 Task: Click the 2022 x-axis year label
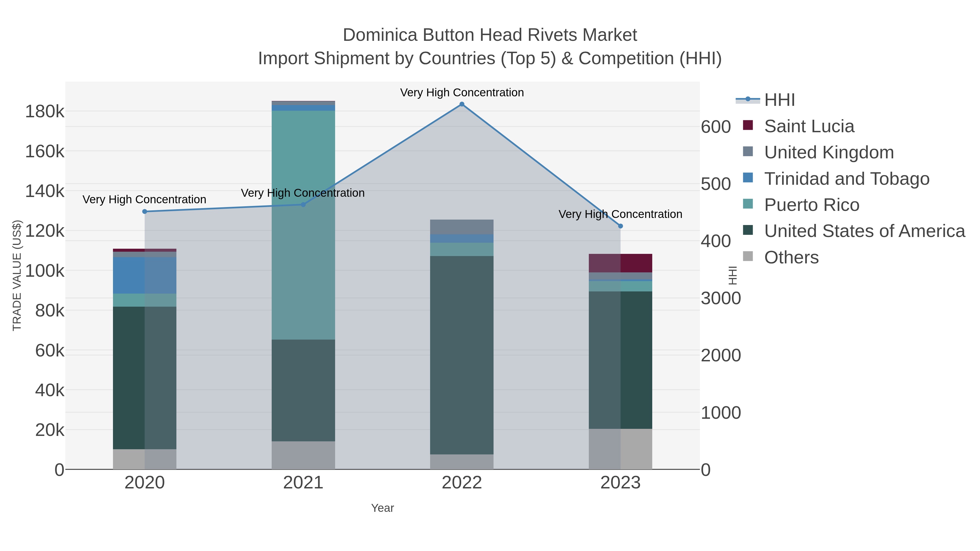(462, 483)
